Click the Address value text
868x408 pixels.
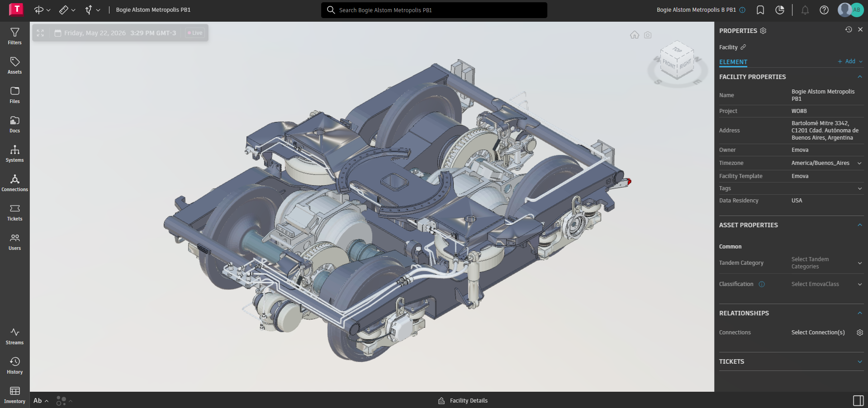(825, 131)
